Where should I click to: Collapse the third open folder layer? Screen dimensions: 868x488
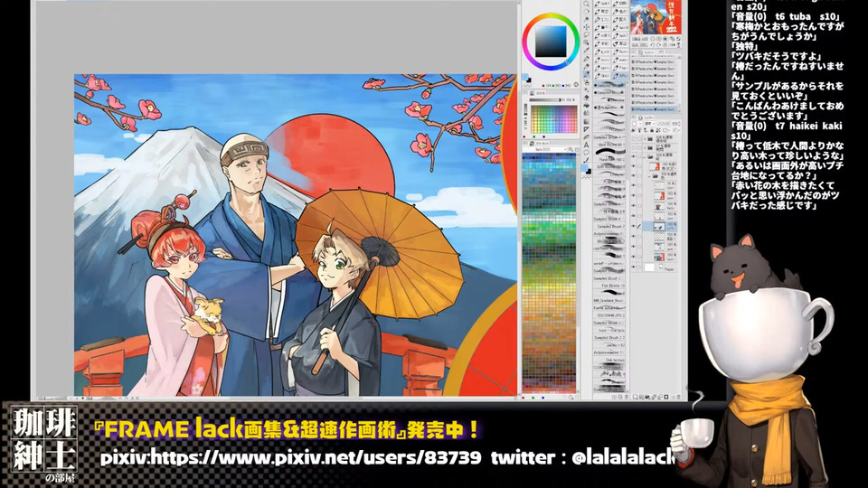tap(645, 156)
